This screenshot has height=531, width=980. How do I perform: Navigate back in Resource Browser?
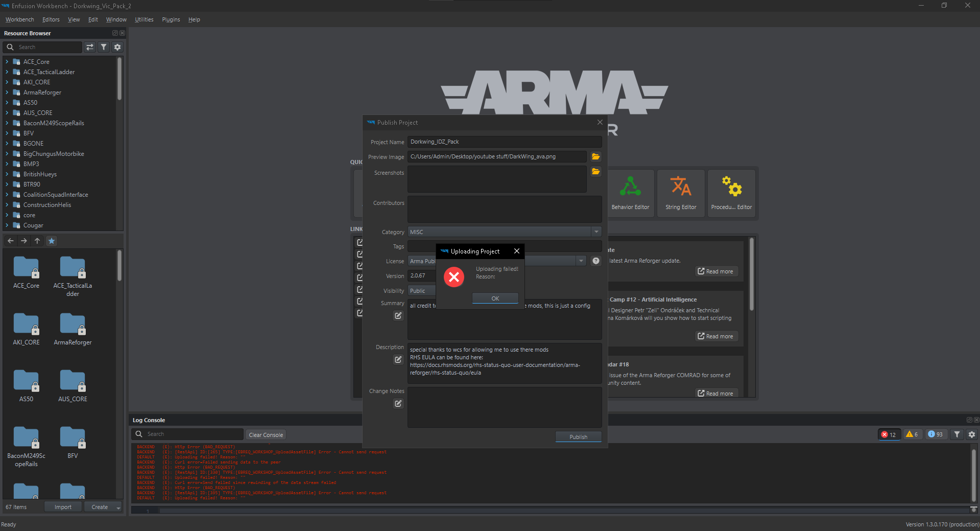click(x=11, y=241)
